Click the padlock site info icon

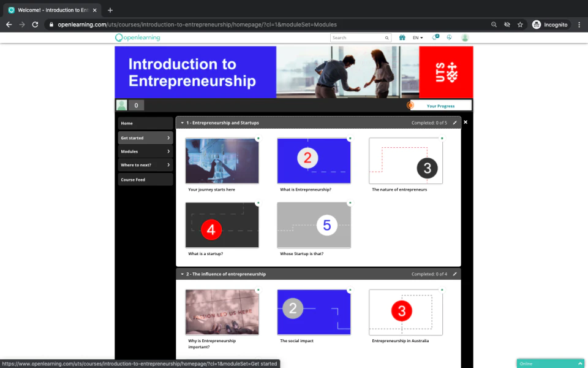[x=51, y=25]
